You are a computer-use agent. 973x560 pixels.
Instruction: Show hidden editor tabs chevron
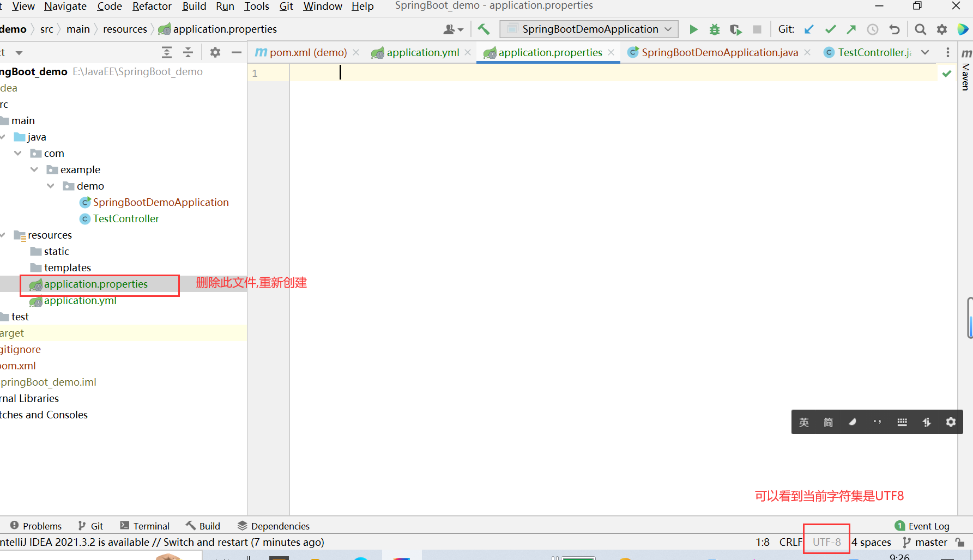[x=925, y=52]
